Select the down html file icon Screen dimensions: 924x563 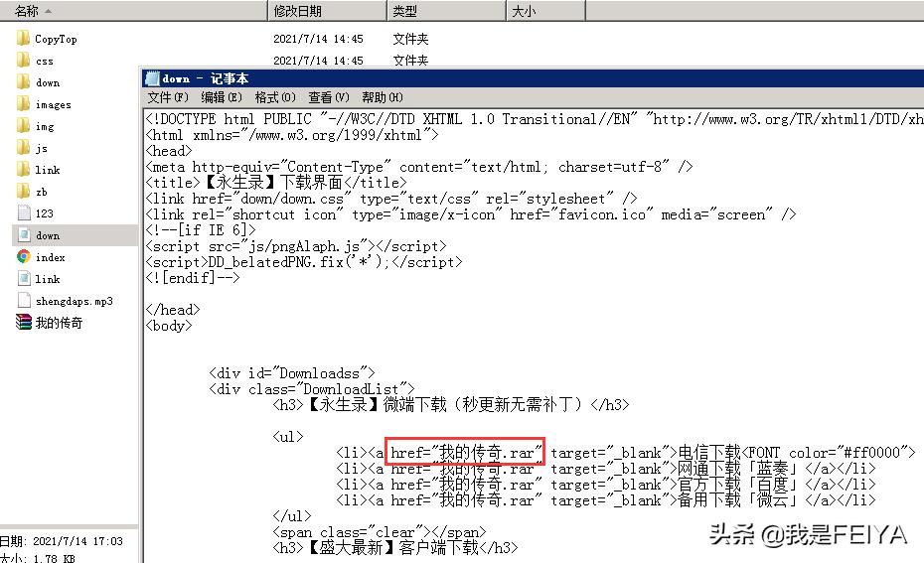[x=24, y=235]
